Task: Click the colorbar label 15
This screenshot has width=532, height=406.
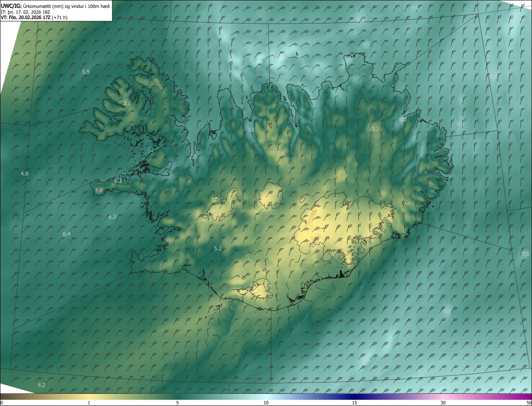Action: pyautogui.click(x=355, y=403)
